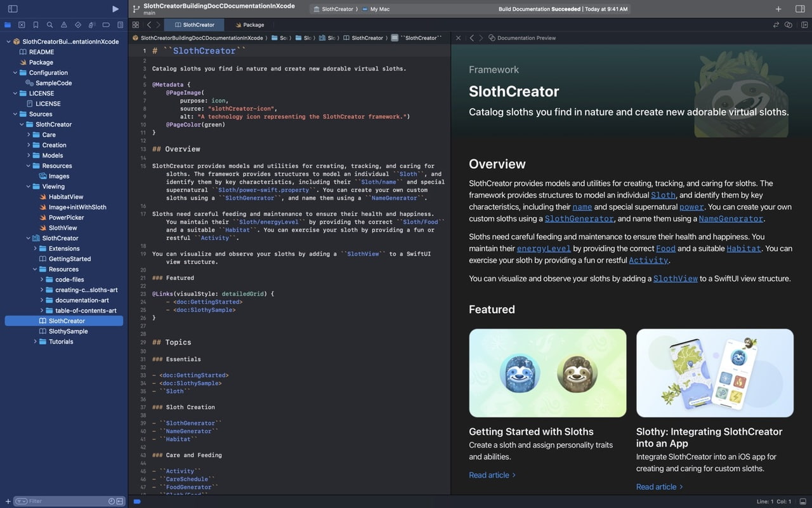
Task: Open the Find navigator magnifying glass
Action: pyautogui.click(x=50, y=25)
